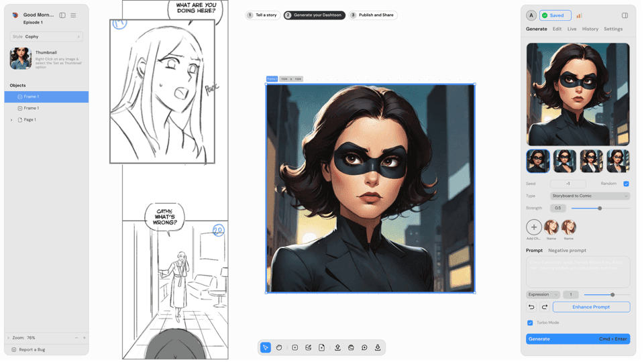
Task: Open the Expression dropdown
Action: pyautogui.click(x=543, y=294)
